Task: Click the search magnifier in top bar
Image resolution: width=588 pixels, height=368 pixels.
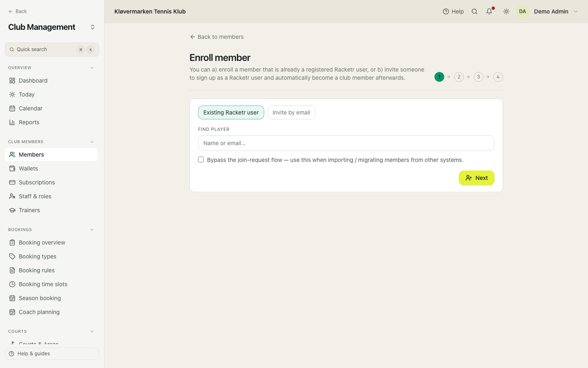Action: 474,11
